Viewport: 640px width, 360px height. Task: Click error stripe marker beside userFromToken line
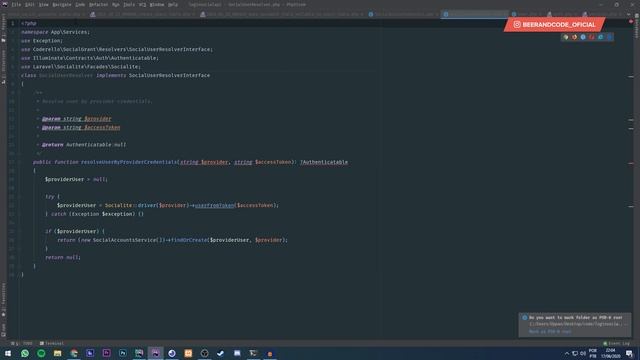tap(631, 207)
